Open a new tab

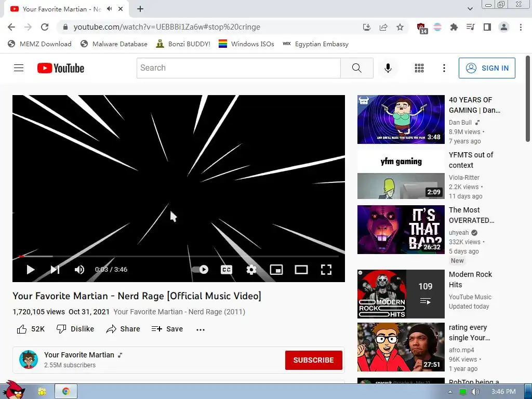coord(140,9)
